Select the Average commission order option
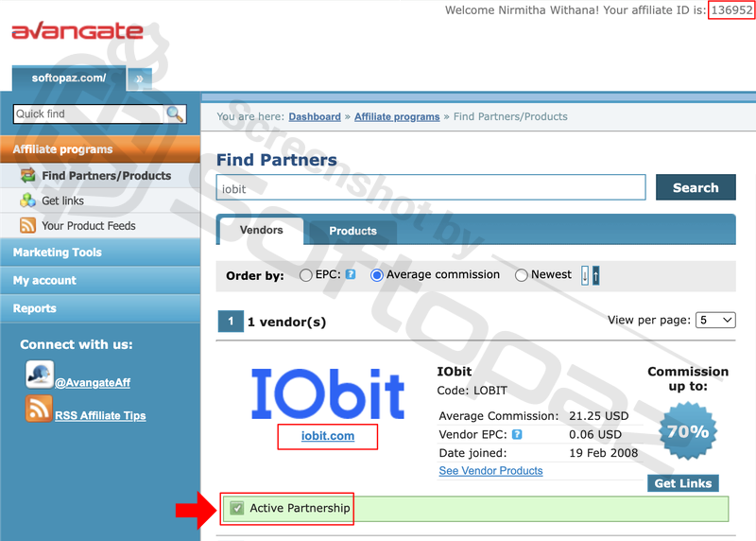This screenshot has width=756, height=541. point(376,275)
